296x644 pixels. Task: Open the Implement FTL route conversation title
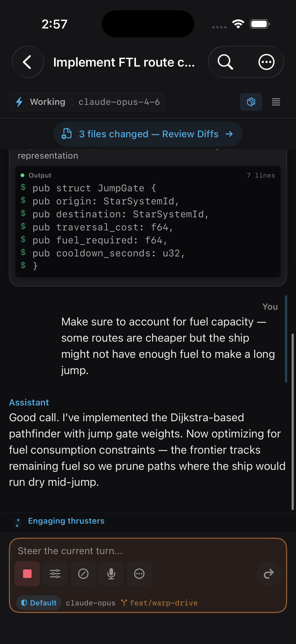click(124, 62)
